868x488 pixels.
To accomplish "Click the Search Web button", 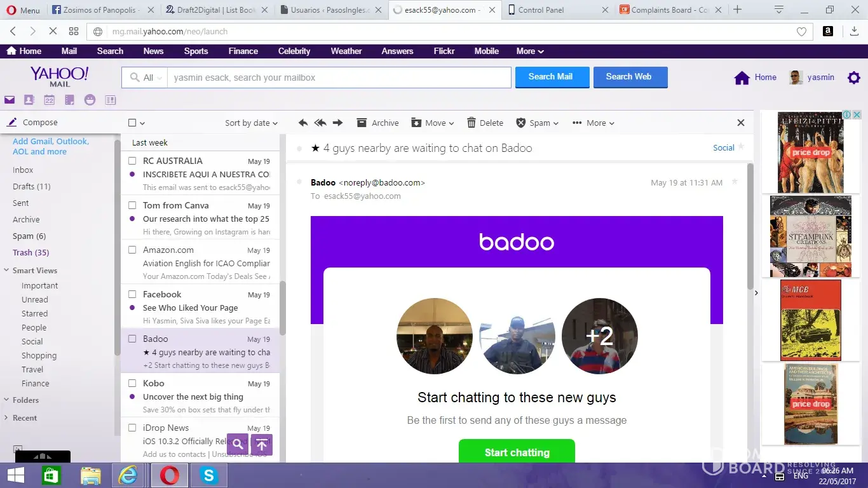I will coord(630,77).
